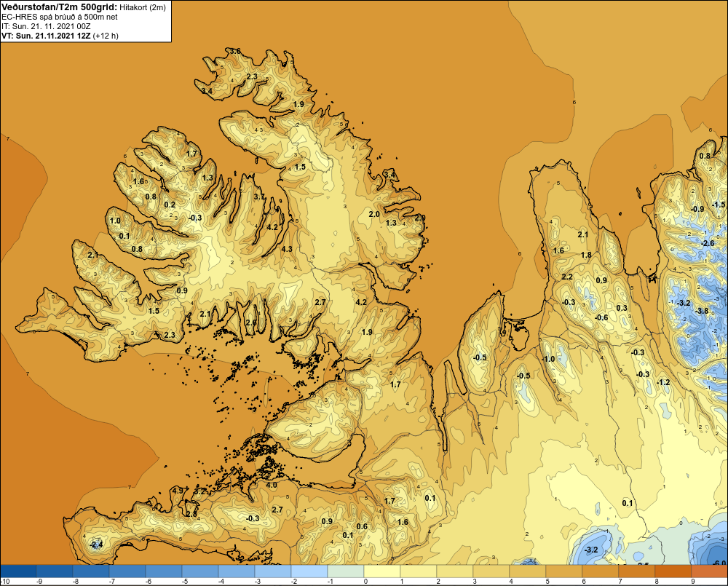Click the 3.6 temperature value on the map
728x586 pixels.
point(235,51)
